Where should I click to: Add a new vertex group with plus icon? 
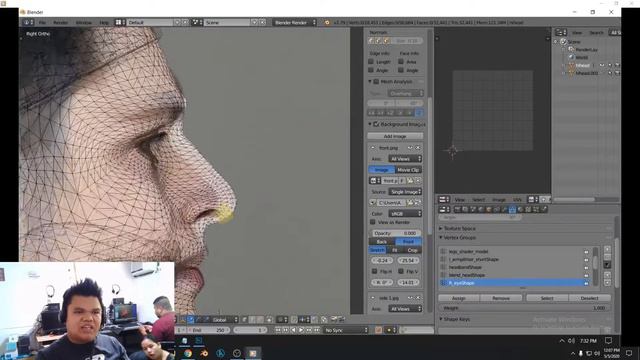coord(607,249)
